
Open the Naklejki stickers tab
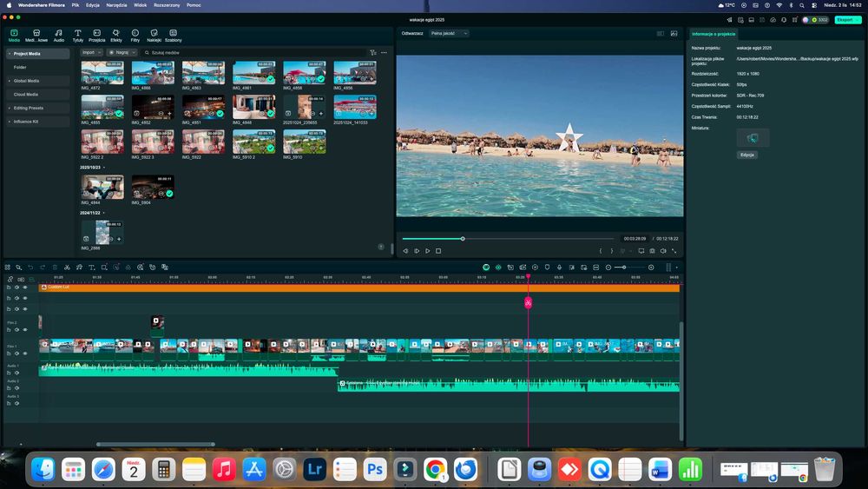click(154, 36)
